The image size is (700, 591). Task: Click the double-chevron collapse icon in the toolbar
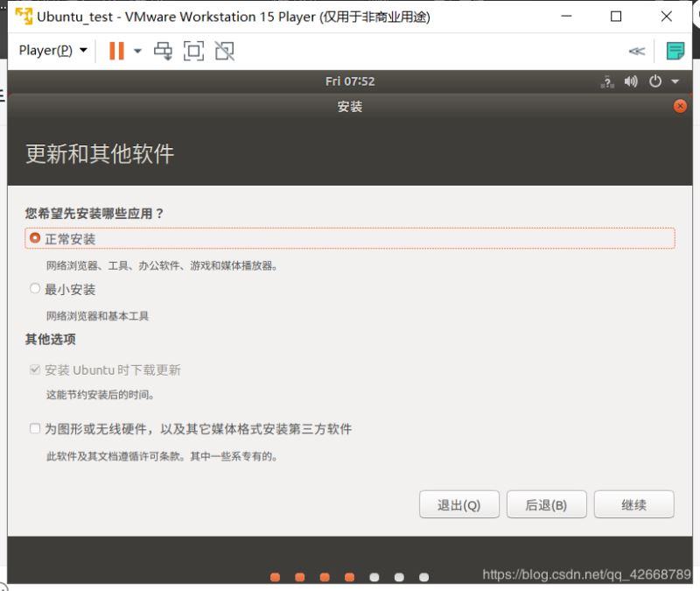637,51
